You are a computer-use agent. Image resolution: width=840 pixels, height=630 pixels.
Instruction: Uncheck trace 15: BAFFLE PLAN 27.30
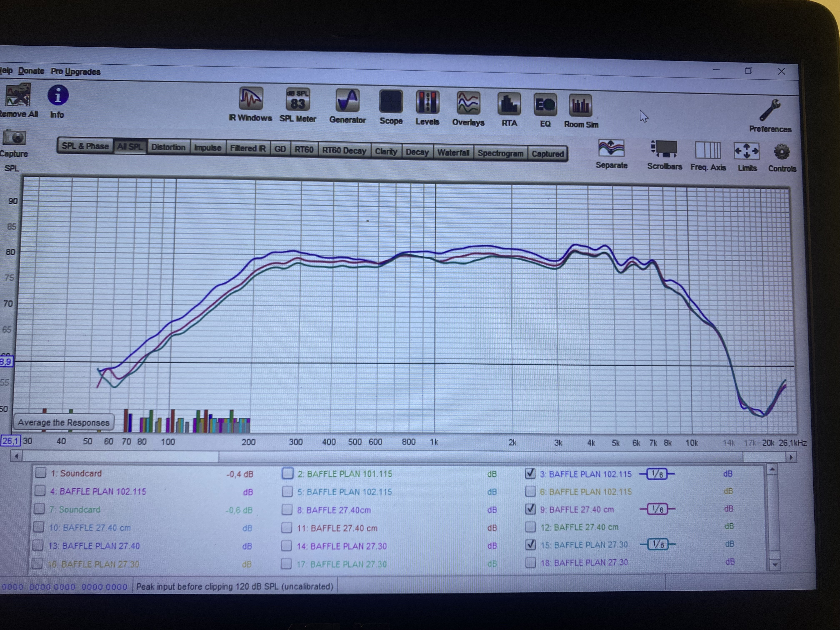(x=530, y=545)
